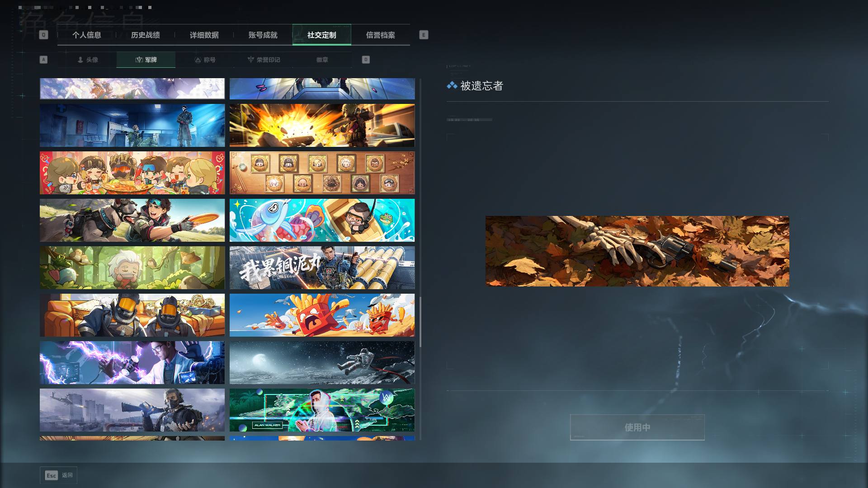Select the character medallion board banner
868x488 pixels.
322,173
